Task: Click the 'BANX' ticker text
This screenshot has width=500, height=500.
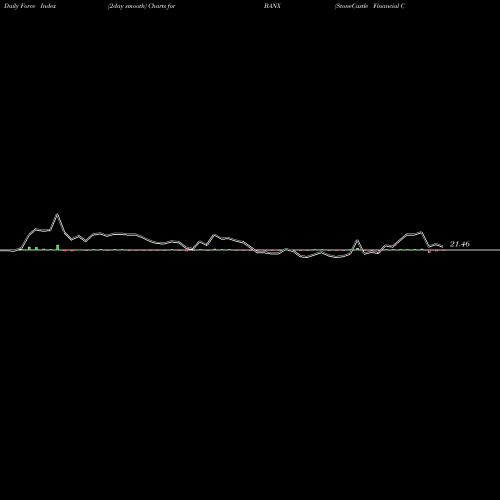Action: pos(272,6)
